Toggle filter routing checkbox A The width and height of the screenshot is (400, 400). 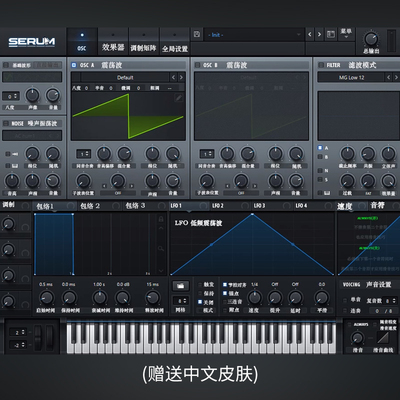320,148
